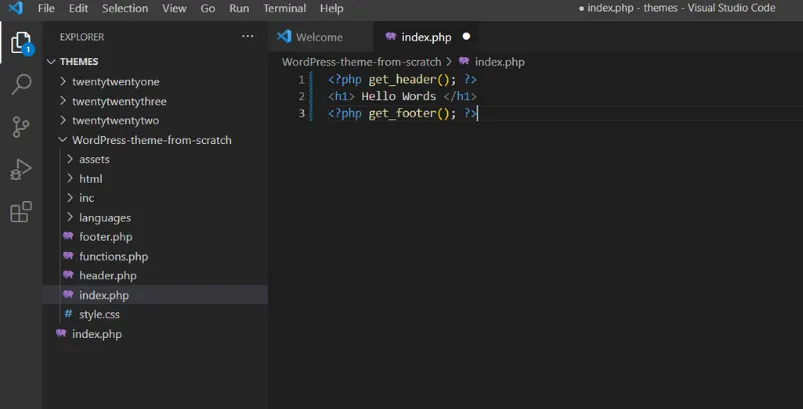This screenshot has width=803, height=409.
Task: Open the Extensions view icon
Action: tap(21, 211)
